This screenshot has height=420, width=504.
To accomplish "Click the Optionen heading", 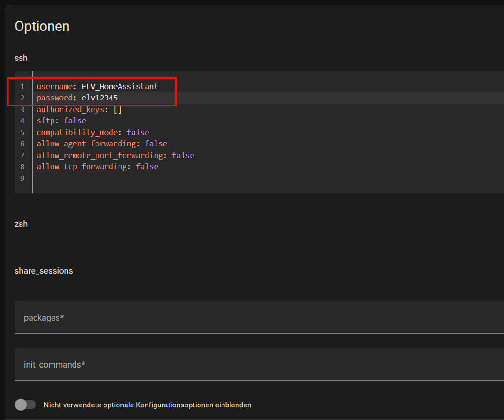I will click(42, 26).
